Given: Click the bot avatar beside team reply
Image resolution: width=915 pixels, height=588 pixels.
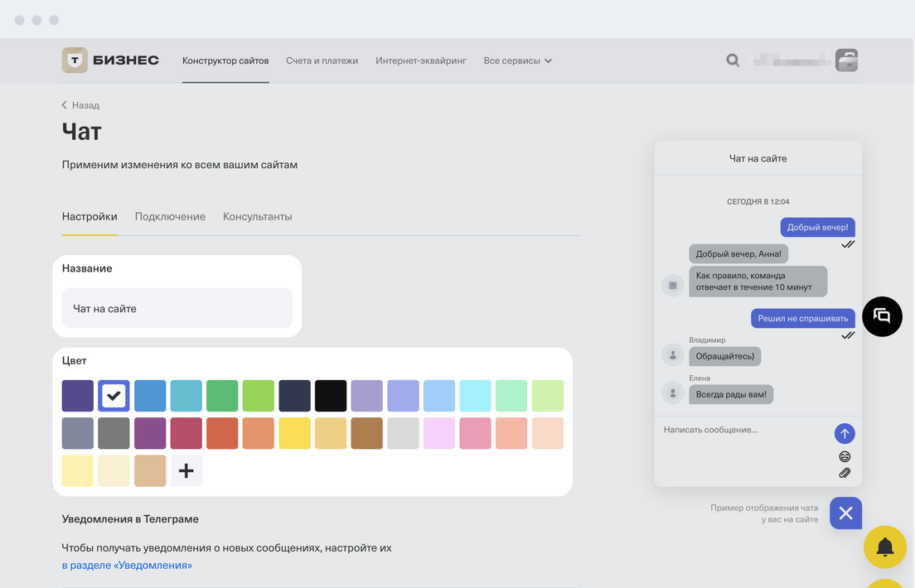Looking at the screenshot, I should [673, 285].
